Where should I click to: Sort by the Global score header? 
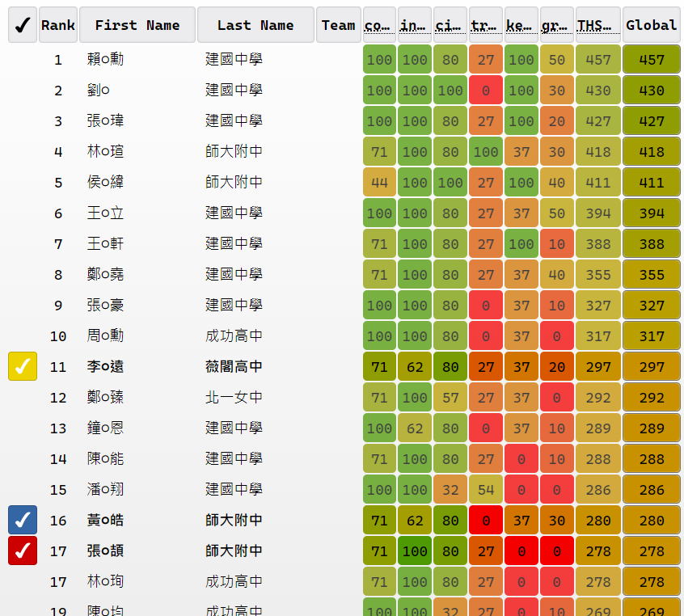pyautogui.click(x=651, y=25)
